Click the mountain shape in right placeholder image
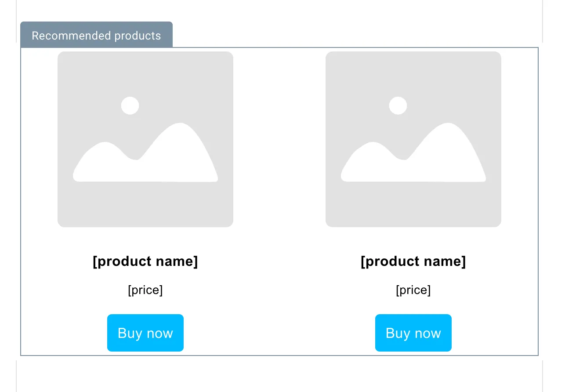 tap(413, 152)
